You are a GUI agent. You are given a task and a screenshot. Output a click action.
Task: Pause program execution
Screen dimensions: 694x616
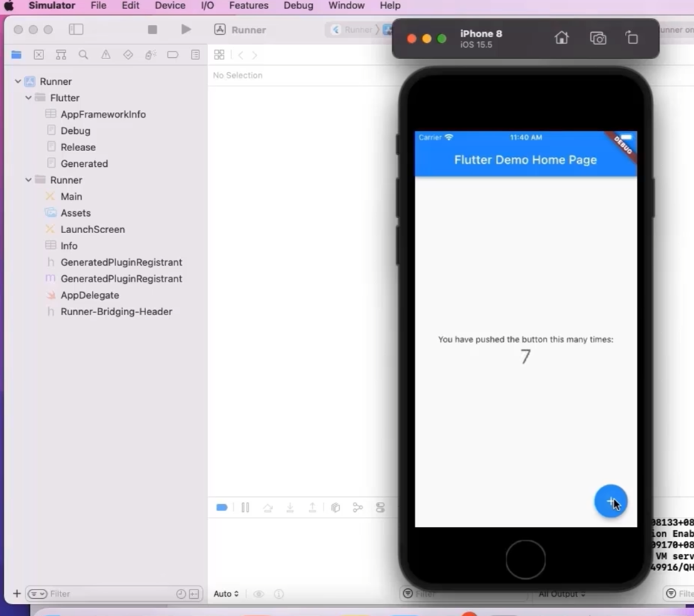[x=245, y=508]
